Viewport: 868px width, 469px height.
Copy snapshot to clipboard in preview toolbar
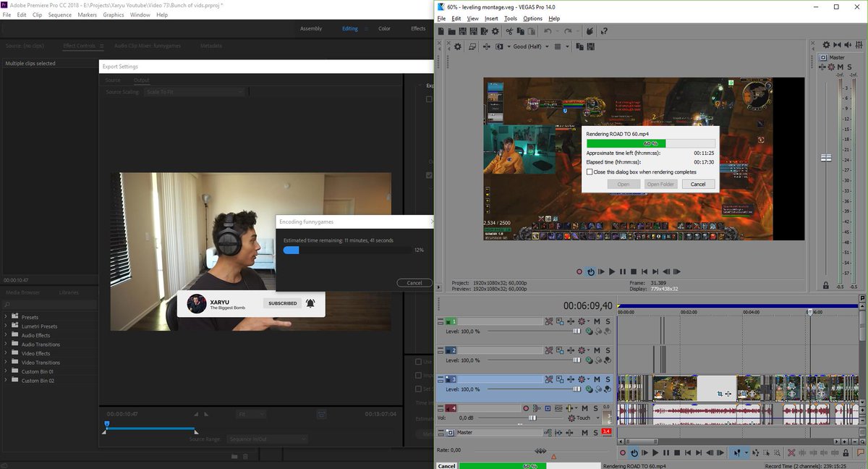pyautogui.click(x=579, y=46)
